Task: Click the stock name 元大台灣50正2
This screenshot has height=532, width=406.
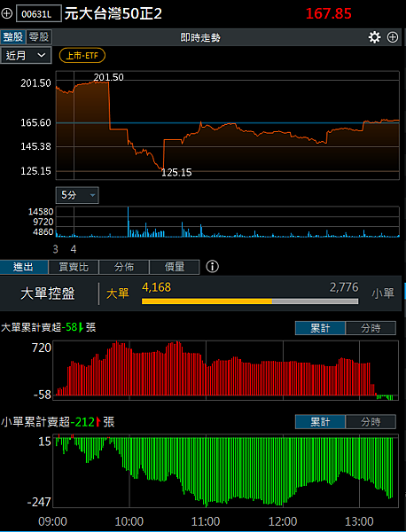Action: click(x=113, y=14)
